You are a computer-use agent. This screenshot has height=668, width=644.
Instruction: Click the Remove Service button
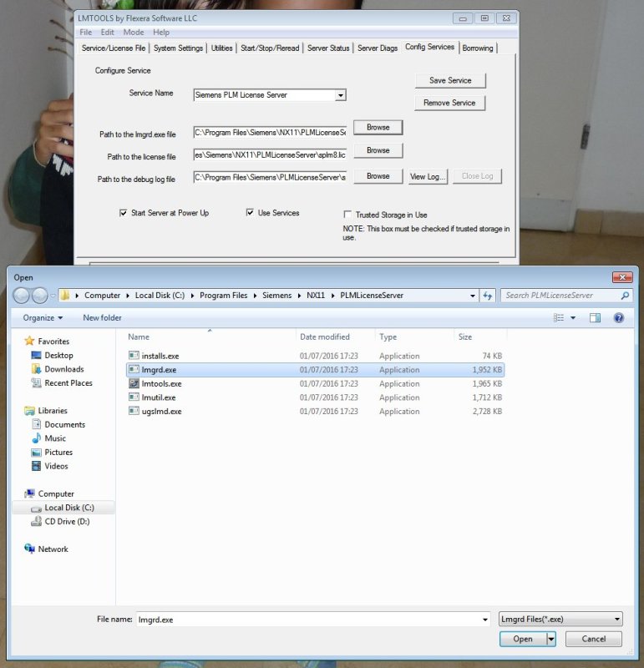click(x=449, y=103)
